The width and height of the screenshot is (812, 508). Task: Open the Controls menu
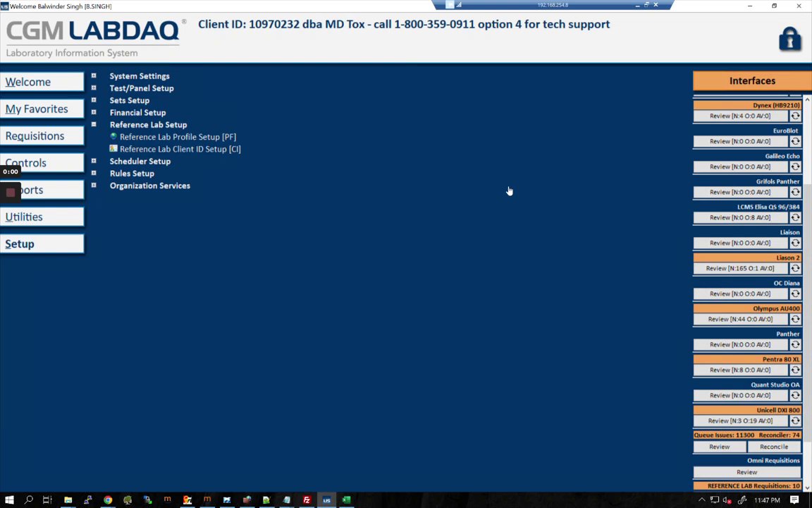click(42, 163)
